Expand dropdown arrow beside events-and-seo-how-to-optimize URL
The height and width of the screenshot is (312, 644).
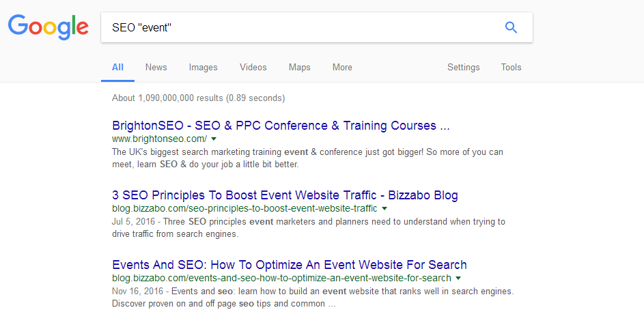[458, 278]
